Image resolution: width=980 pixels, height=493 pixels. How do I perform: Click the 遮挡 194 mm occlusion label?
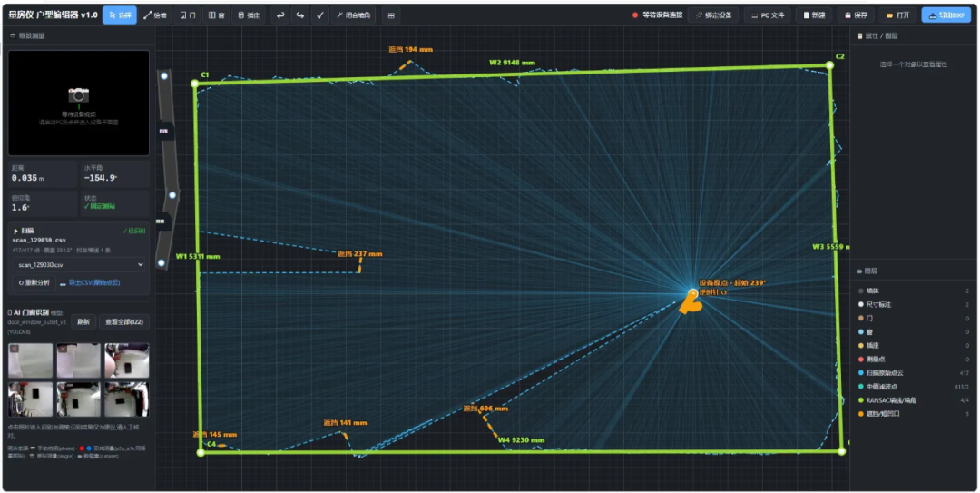(411, 49)
